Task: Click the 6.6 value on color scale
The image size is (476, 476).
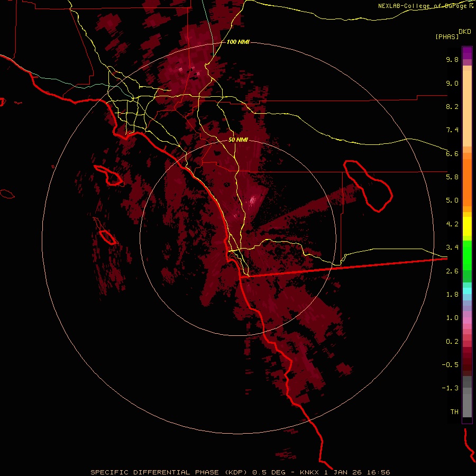Action: tap(452, 153)
